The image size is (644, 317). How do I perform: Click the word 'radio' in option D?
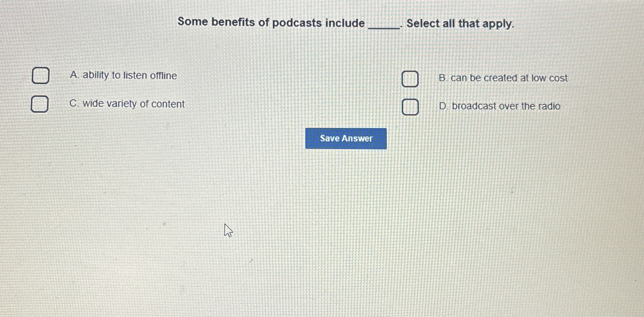pos(549,106)
